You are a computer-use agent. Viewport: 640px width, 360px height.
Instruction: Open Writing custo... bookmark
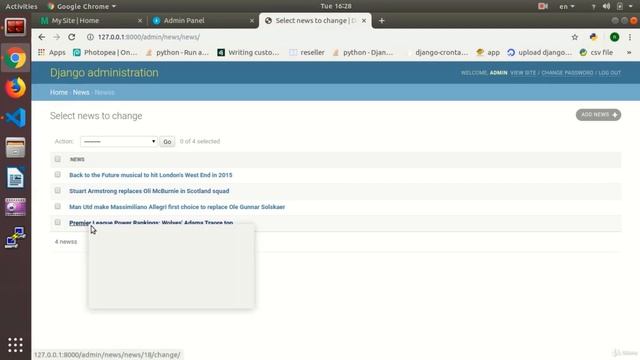coord(249,52)
